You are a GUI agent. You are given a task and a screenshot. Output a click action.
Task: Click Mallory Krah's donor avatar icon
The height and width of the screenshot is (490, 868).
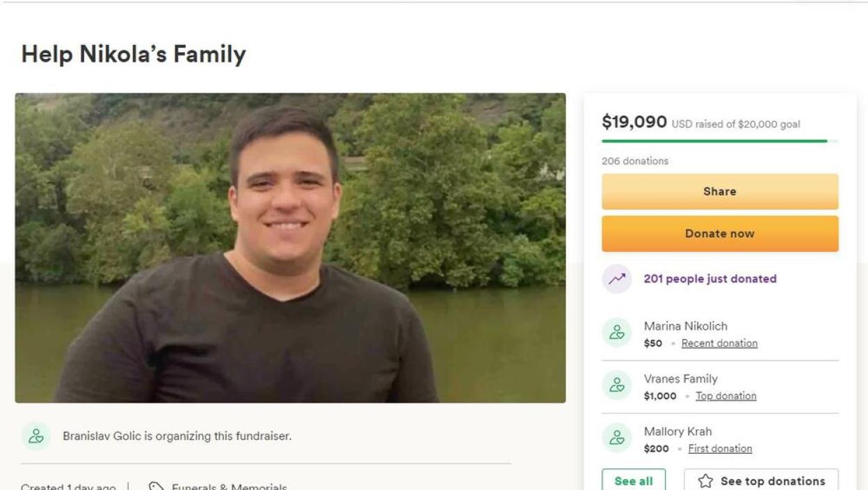tap(617, 438)
